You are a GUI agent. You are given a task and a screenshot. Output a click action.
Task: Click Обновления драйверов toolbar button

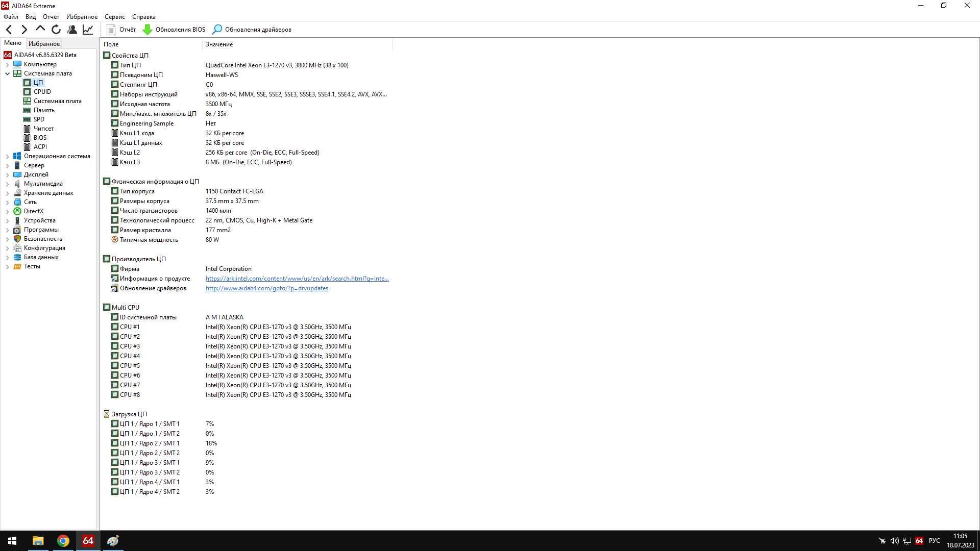[x=252, y=30]
